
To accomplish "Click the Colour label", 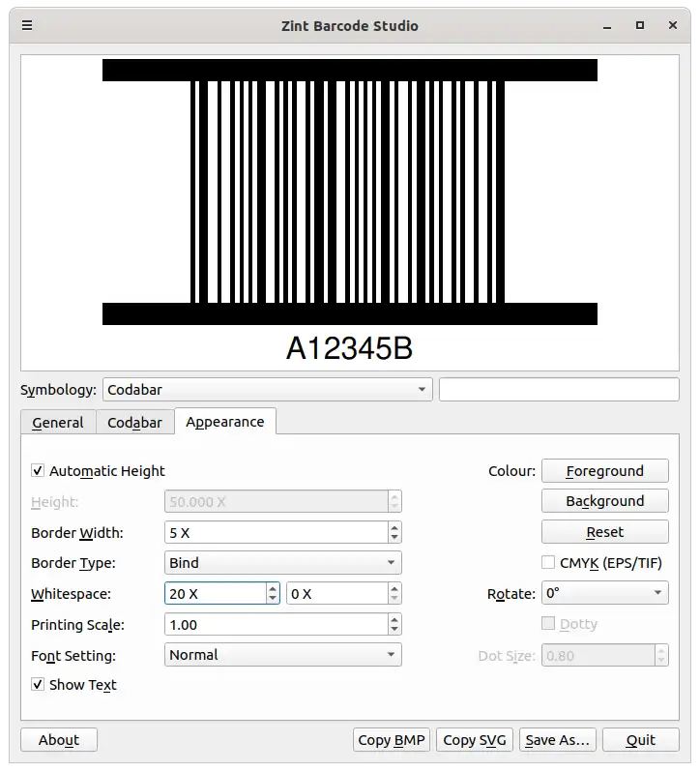I will point(511,471).
